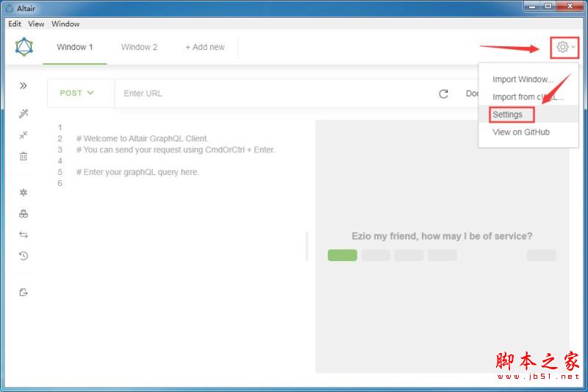Screen dimensions: 588x392
Task: Click the 'Welcome to Altair GraphQL Client' comment line
Action: [142, 138]
